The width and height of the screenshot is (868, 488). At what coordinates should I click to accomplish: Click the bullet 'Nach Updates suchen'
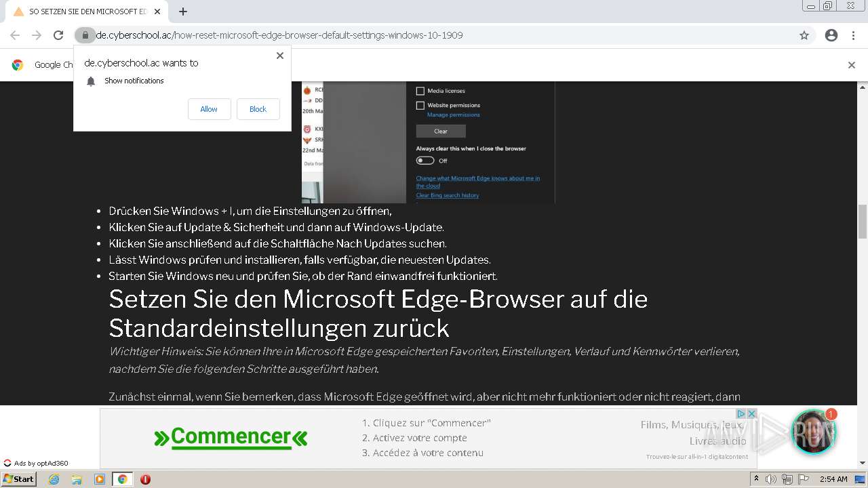277,243
